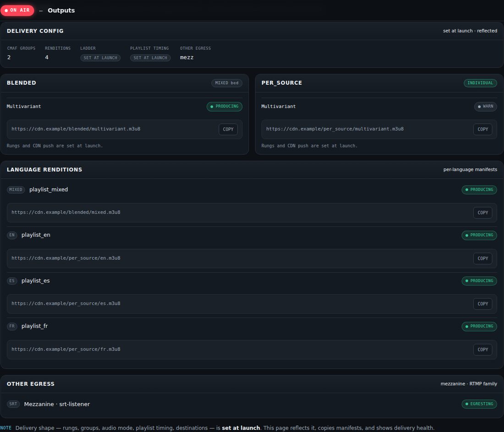Click the SRT protocol tag
504x432 pixels.
pyautogui.click(x=13, y=404)
